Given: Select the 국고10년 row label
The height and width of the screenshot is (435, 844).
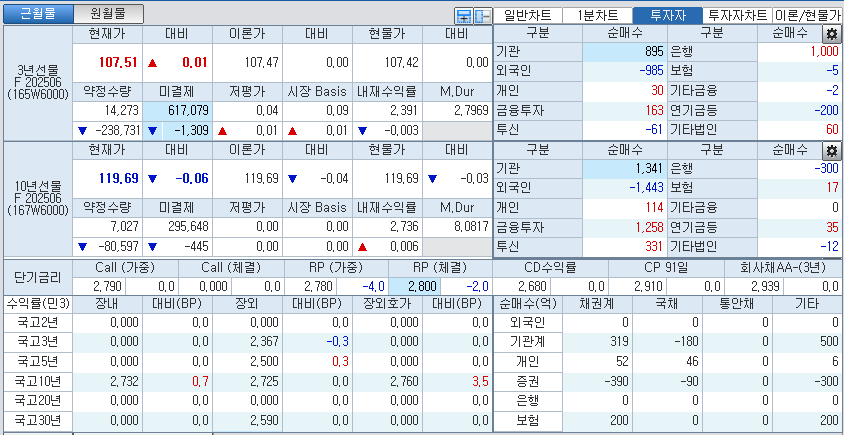Looking at the screenshot, I should (x=38, y=382).
